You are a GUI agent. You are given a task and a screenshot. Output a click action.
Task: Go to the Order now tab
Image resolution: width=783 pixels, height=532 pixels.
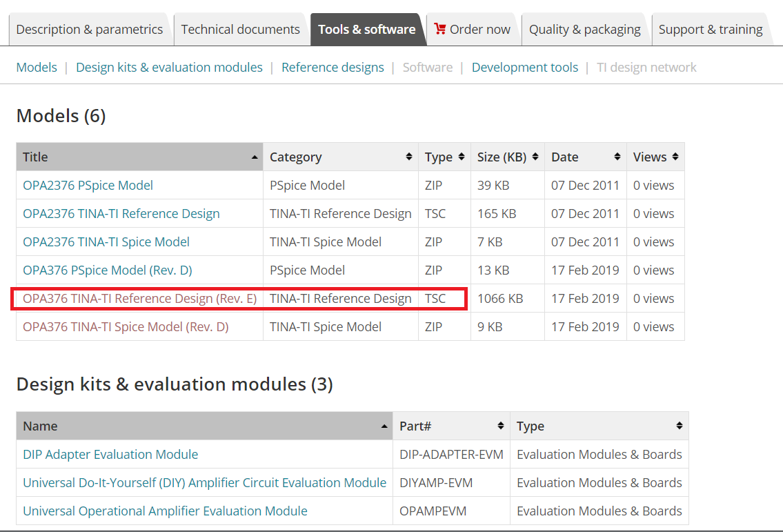[473, 30]
